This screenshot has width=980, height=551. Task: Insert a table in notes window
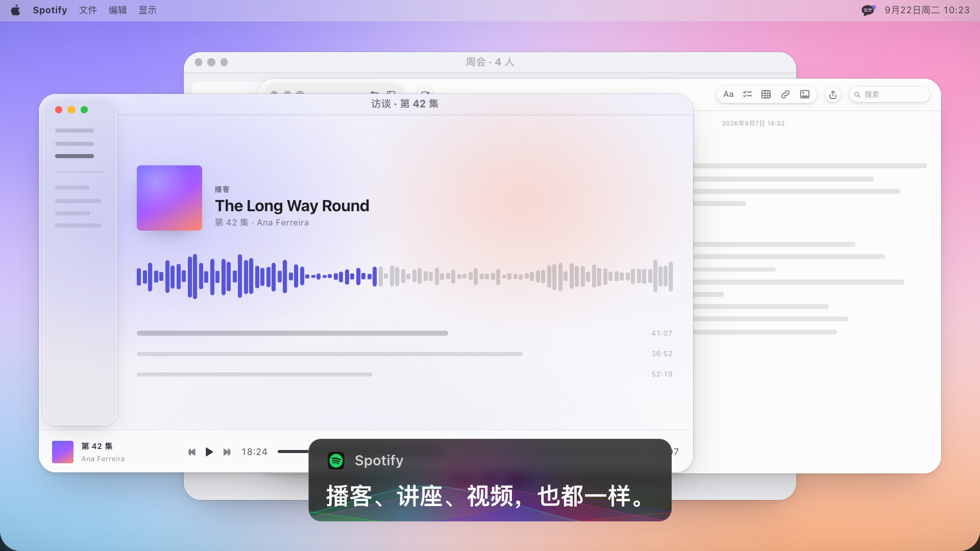pos(766,94)
